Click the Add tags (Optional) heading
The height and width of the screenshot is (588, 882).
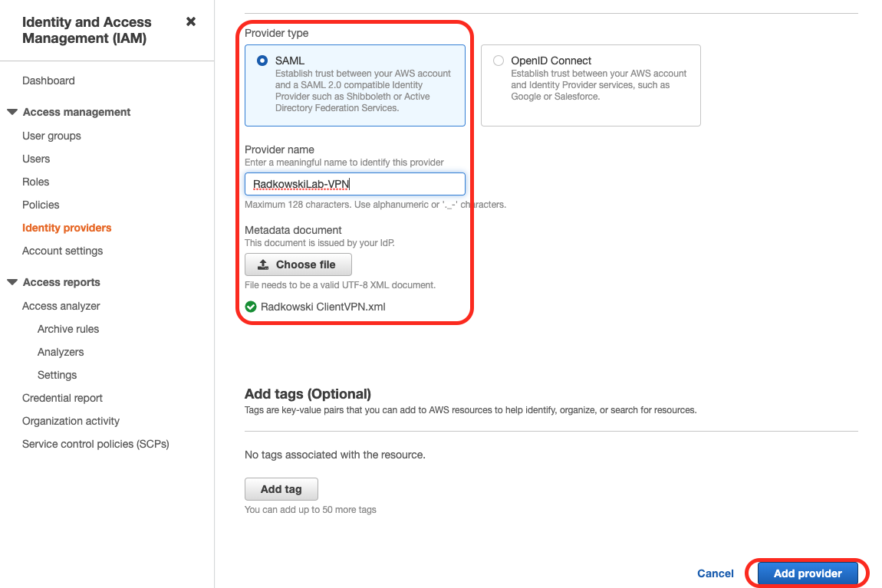click(x=308, y=393)
